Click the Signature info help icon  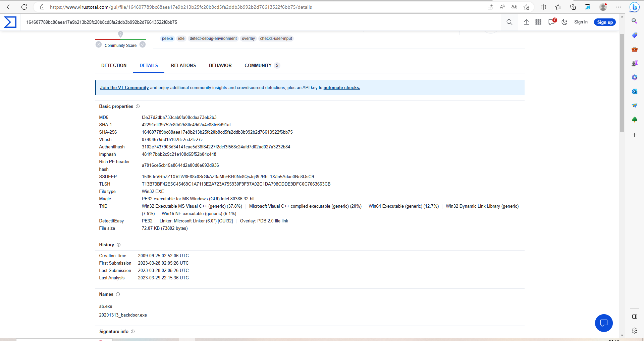pyautogui.click(x=132, y=332)
